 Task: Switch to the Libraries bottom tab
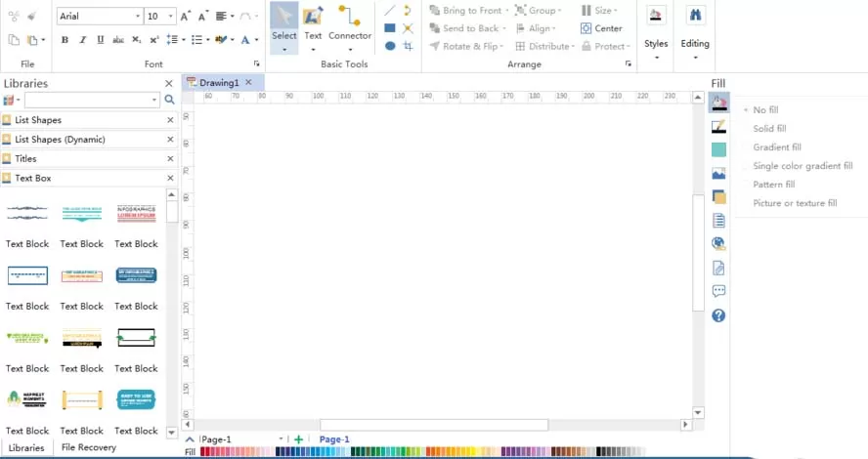(26, 448)
